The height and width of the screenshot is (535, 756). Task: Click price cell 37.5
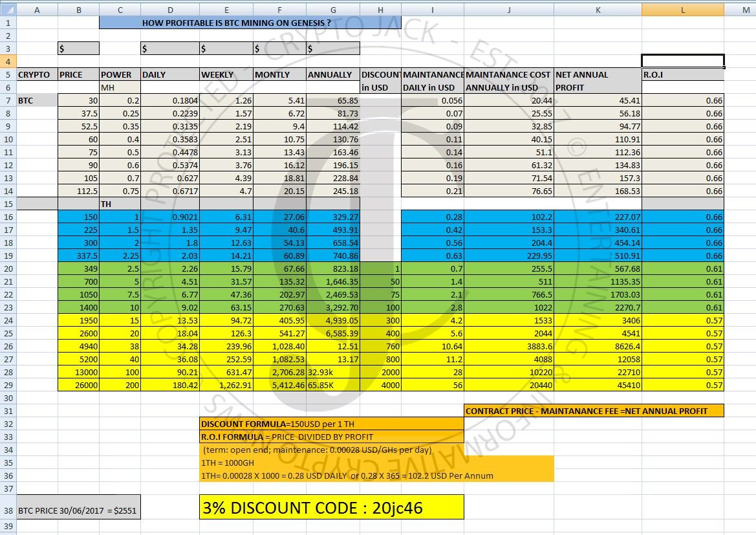pos(79,113)
